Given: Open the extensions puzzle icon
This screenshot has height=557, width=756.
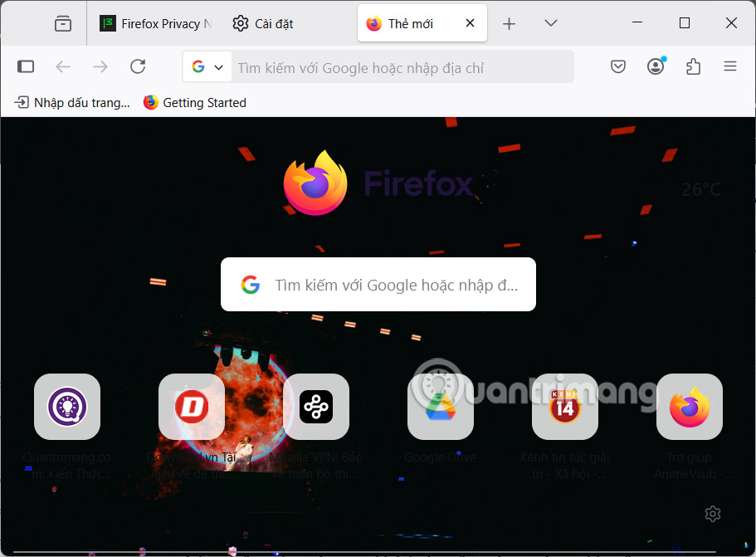Looking at the screenshot, I should [693, 66].
